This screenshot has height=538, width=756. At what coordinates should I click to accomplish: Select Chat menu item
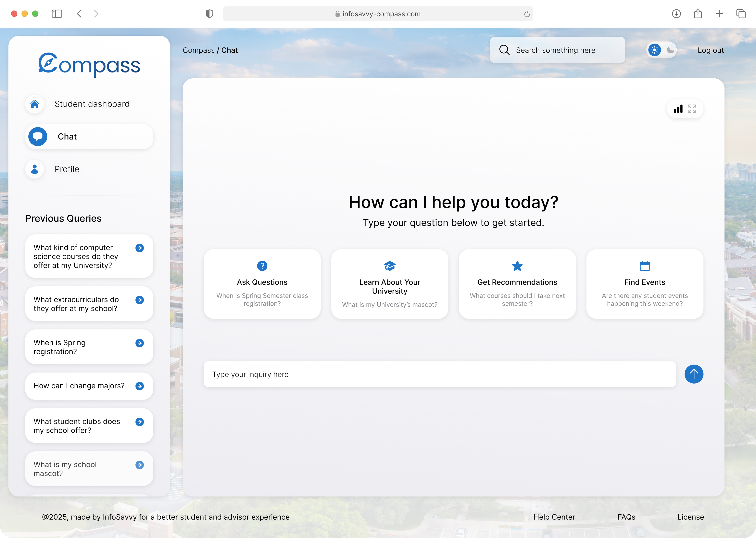[x=89, y=137]
